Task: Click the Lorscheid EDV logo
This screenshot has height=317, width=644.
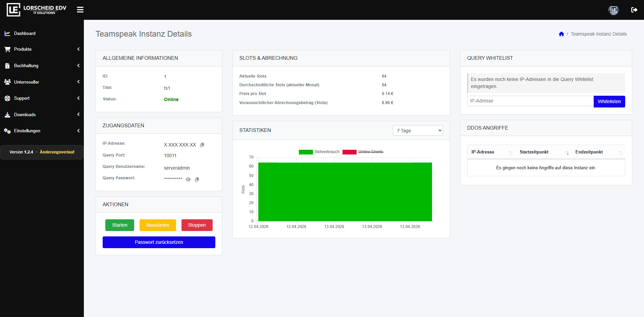Action: 37,10
